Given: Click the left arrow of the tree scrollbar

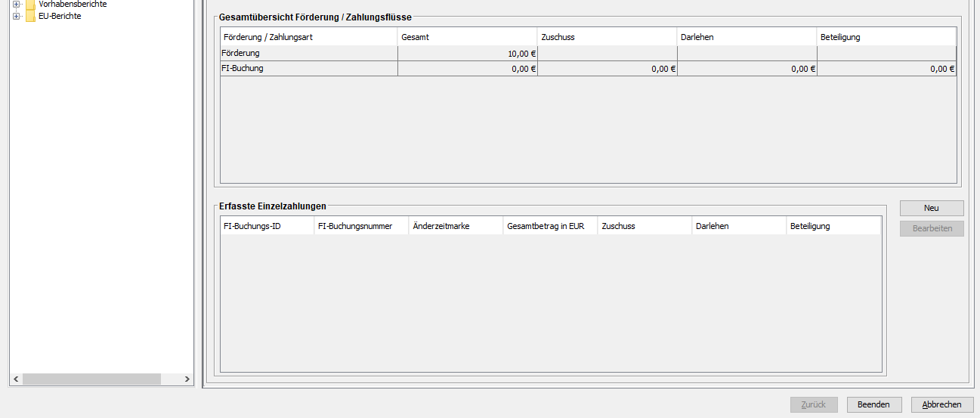Looking at the screenshot, I should tap(16, 379).
